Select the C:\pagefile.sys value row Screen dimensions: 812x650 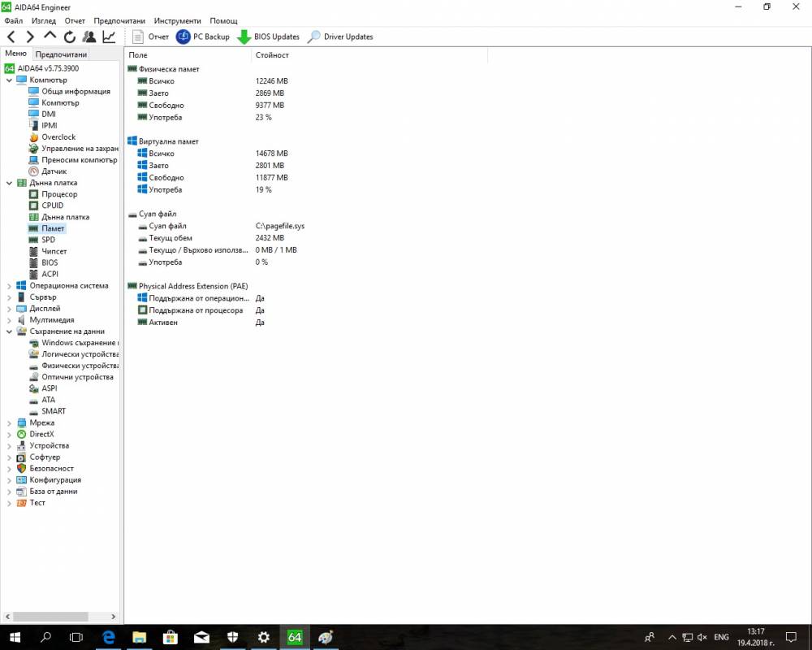pyautogui.click(x=280, y=226)
